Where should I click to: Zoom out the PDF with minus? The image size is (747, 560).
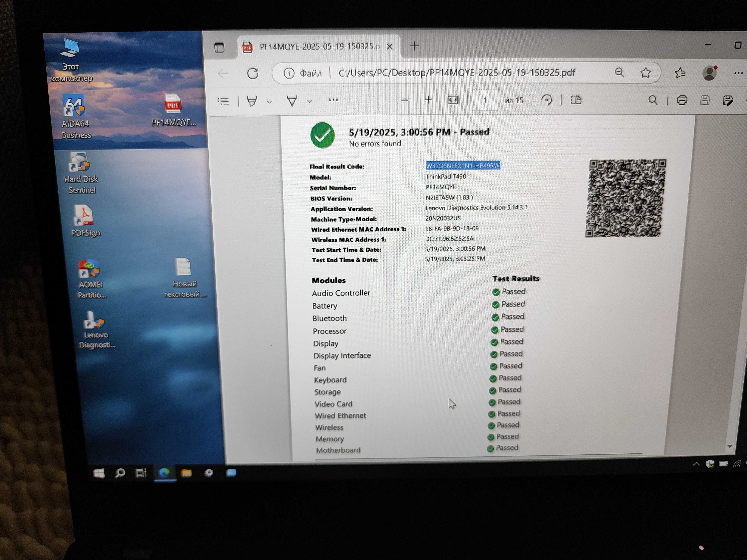tap(405, 100)
